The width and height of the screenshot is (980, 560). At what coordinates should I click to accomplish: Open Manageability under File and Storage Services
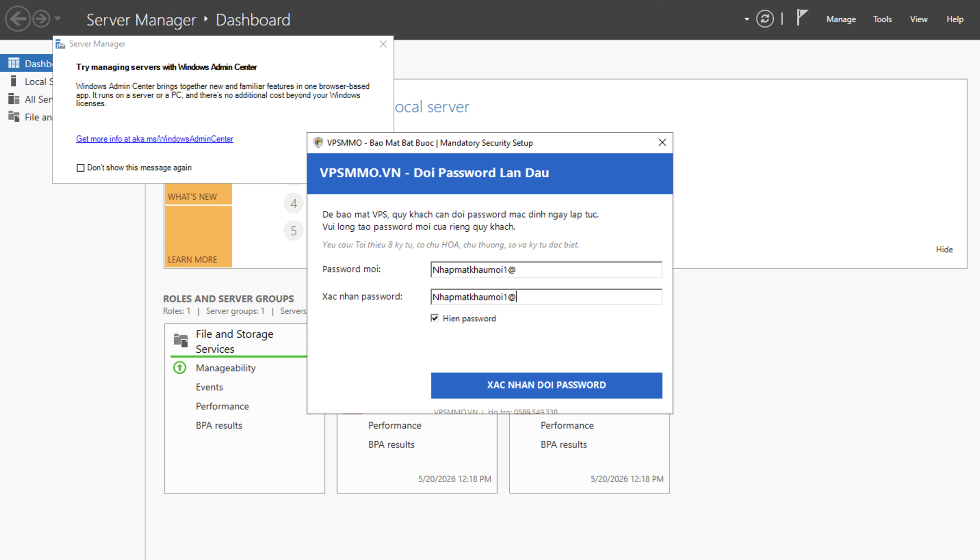tap(225, 368)
